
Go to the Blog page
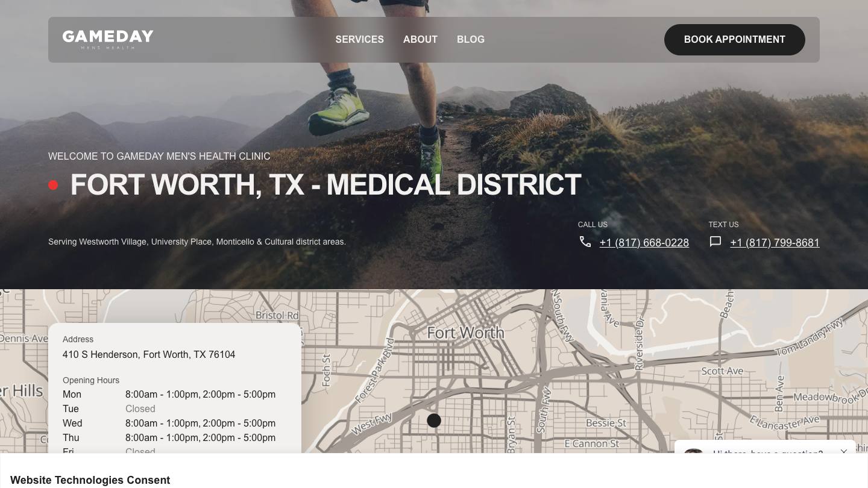click(x=471, y=39)
